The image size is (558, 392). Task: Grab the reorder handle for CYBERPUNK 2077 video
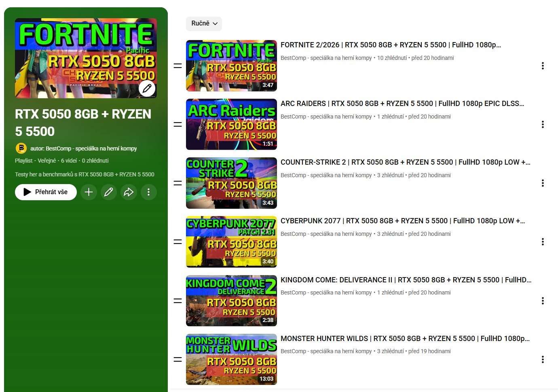click(178, 242)
